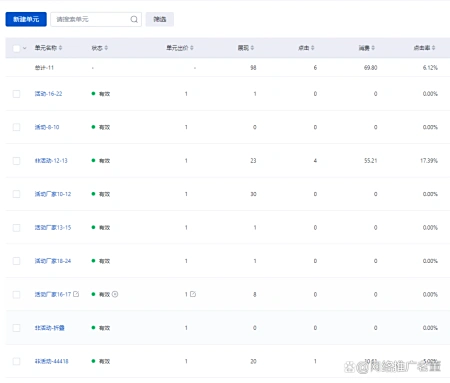
Task: Sort by 点击率 column arrows
Action: click(433, 48)
